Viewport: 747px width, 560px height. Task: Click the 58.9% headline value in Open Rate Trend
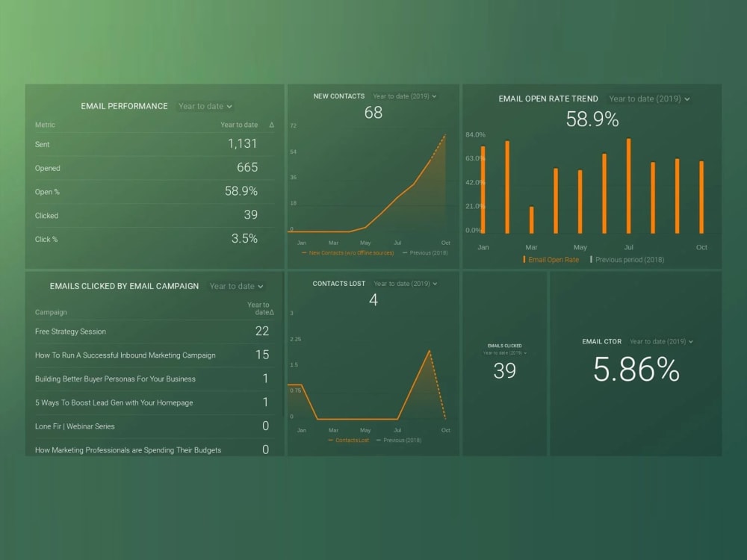click(592, 119)
